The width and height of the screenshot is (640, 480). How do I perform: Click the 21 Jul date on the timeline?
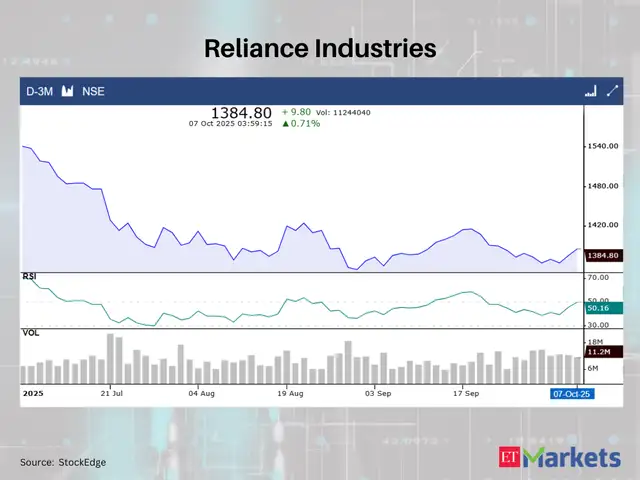coord(111,394)
